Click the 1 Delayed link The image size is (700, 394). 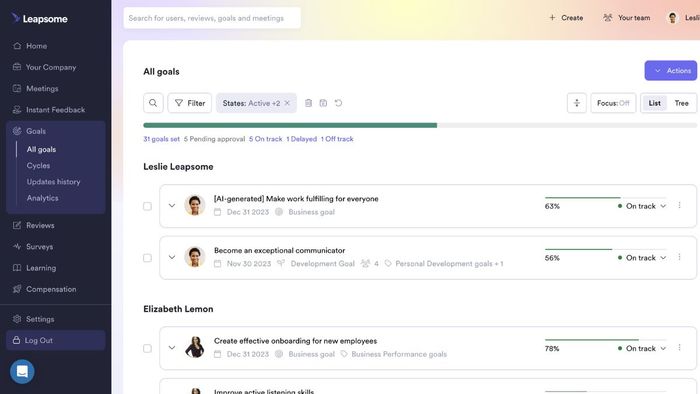[301, 139]
